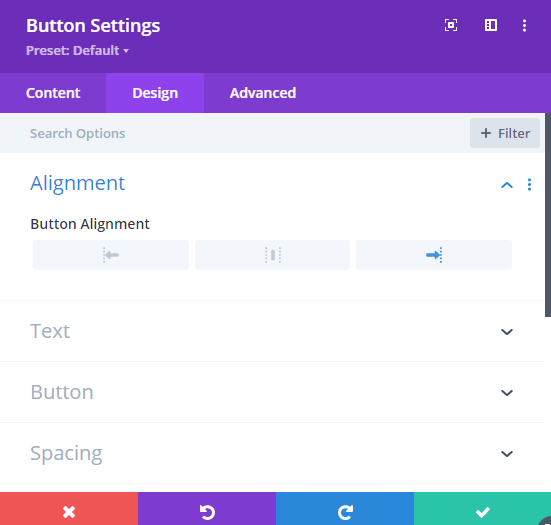Viewport: 551px width, 525px height.
Task: Undo the last change
Action: tap(207, 511)
